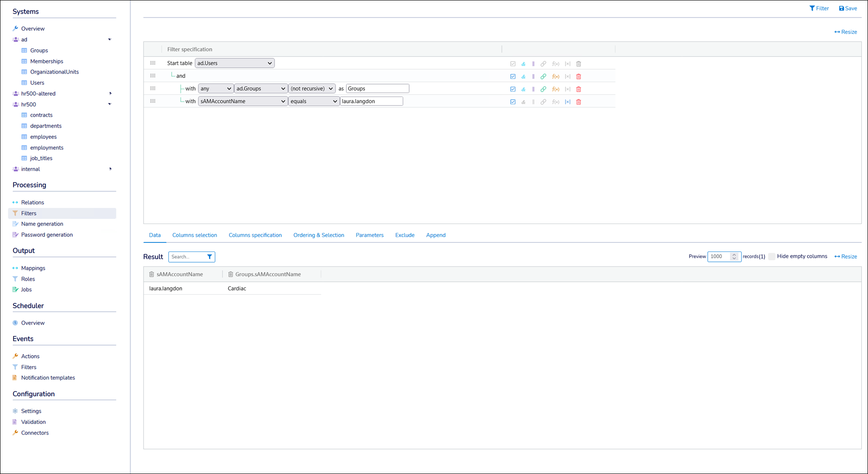This screenshot has height=474, width=868.
Task: Click the Save button at top right
Action: pos(848,9)
